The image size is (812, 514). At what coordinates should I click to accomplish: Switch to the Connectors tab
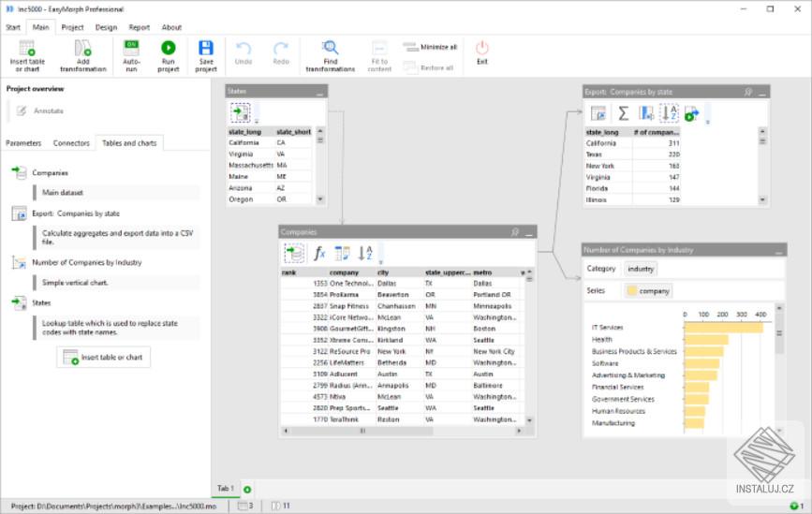71,143
